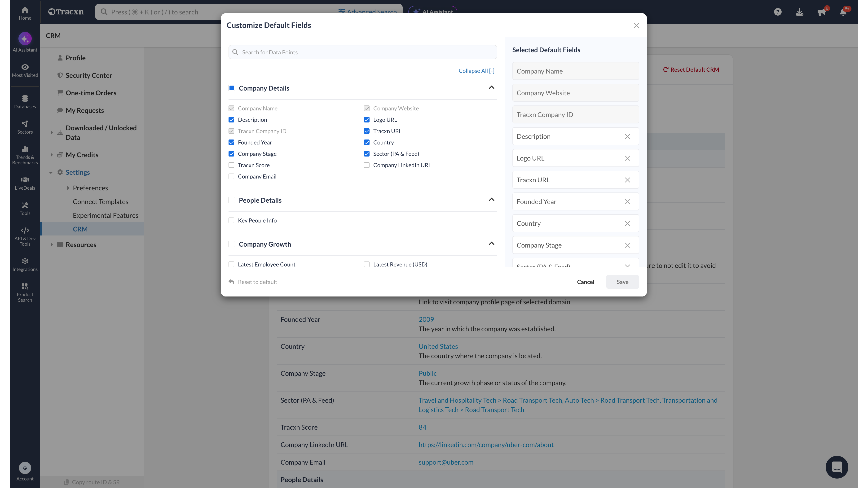Image resolution: width=868 pixels, height=488 pixels.
Task: Expand the Preferences tree arrow
Action: coord(68,188)
